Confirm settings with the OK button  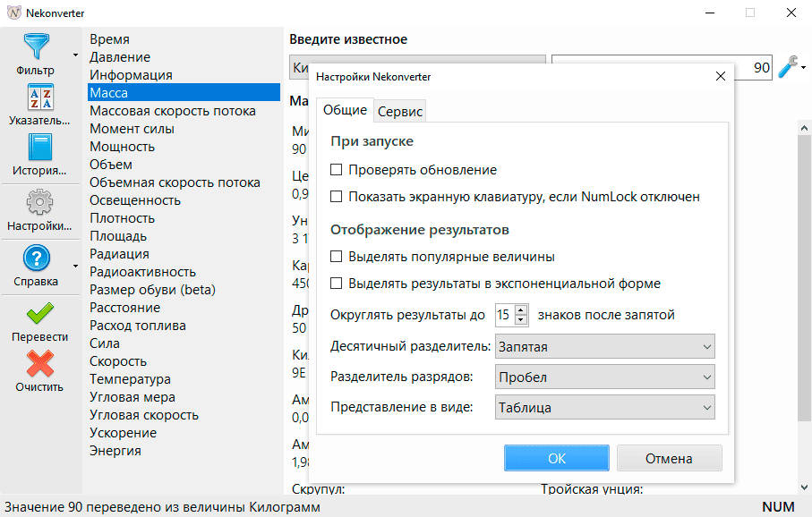click(x=557, y=459)
